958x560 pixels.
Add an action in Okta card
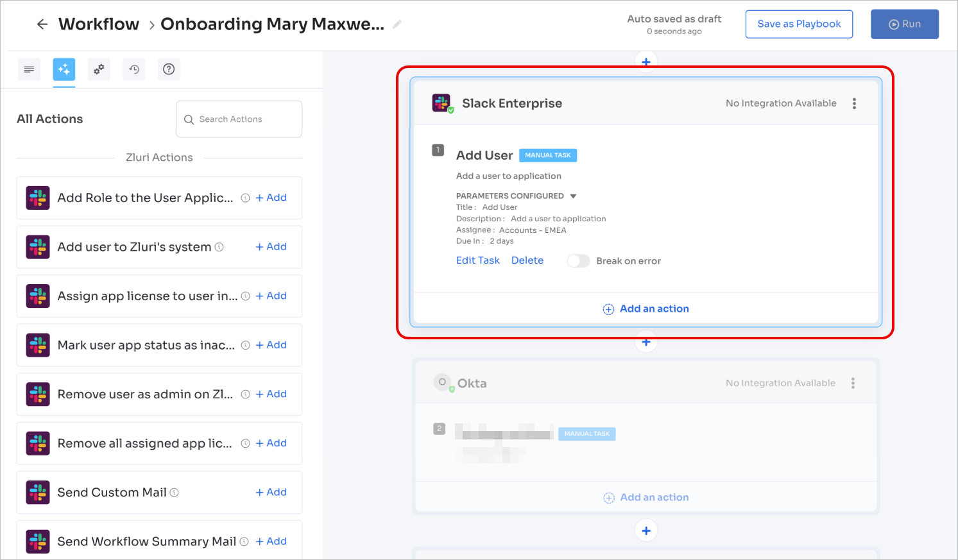coord(646,498)
